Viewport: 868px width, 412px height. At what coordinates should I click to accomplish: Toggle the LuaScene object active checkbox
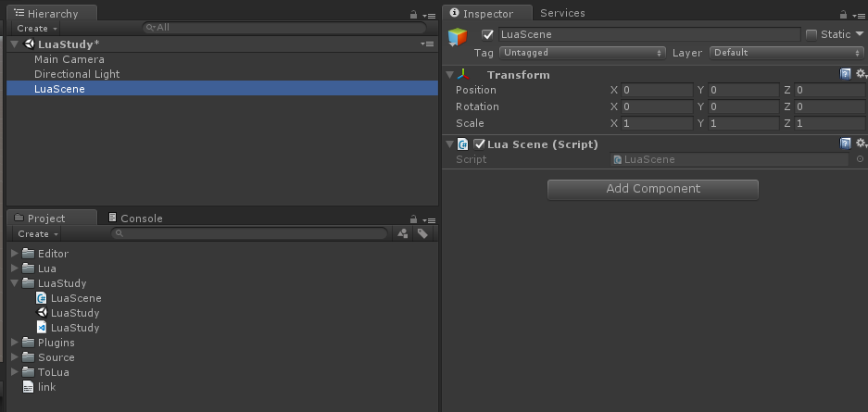click(x=487, y=34)
